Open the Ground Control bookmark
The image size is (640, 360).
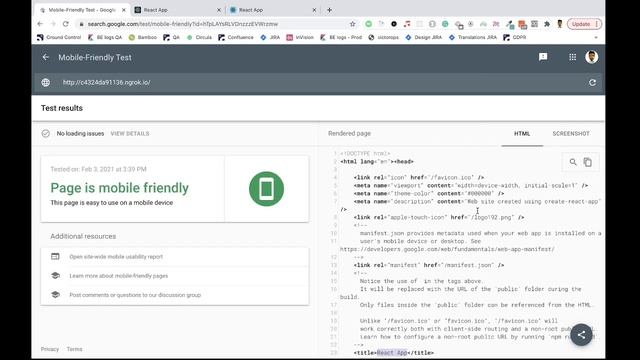pos(59,37)
